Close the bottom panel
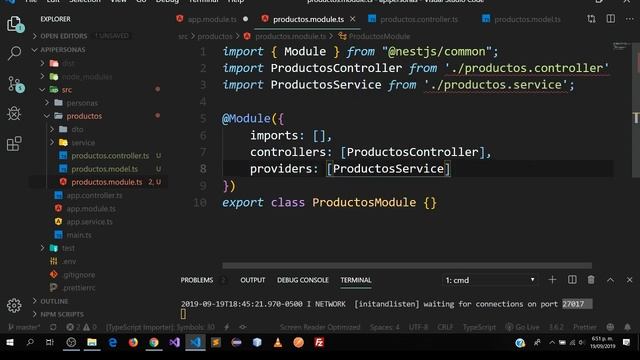The height and width of the screenshot is (360, 640). [629, 280]
